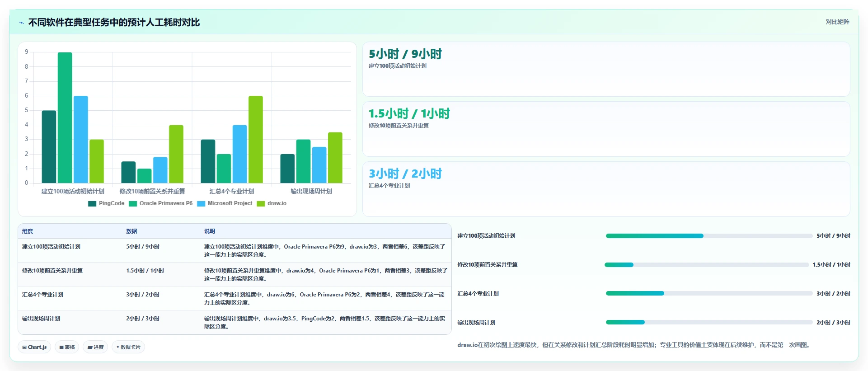Click x-axis label 建立100项活动初始计划 under the chart
Screen dimensions: 868x371
pos(73,192)
